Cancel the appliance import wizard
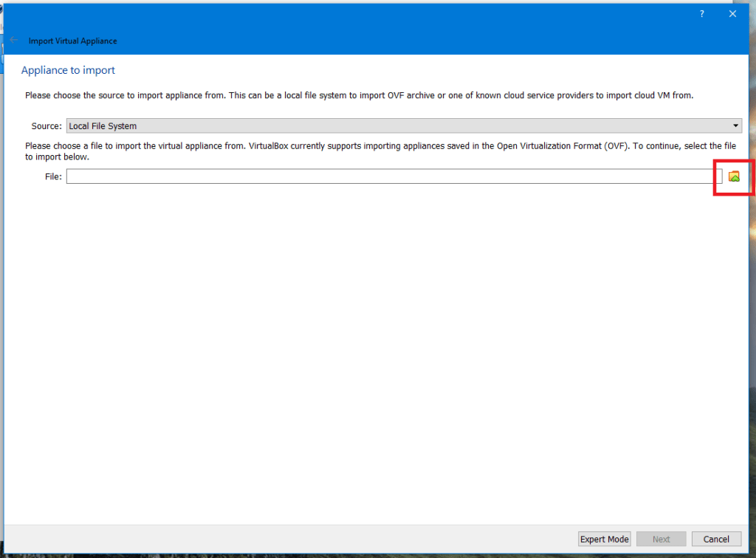 716,540
